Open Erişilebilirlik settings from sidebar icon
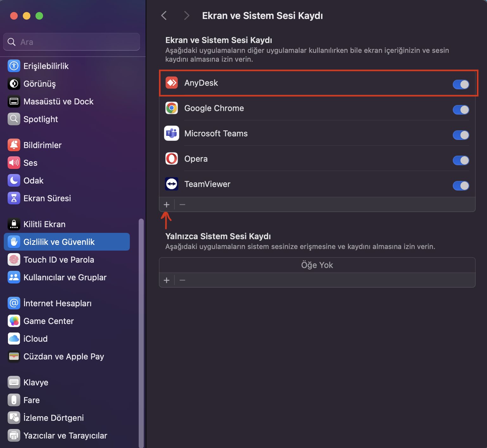The width and height of the screenshot is (487, 448). coord(14,66)
